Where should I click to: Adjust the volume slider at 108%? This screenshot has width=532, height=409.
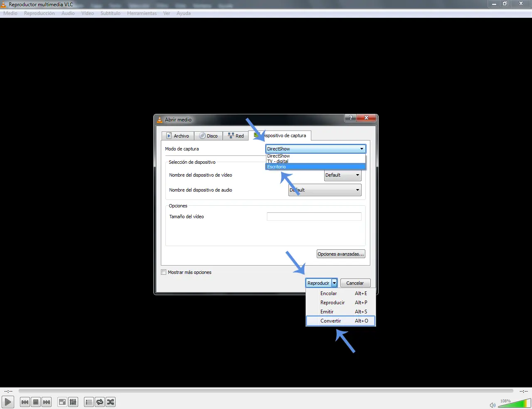514,403
